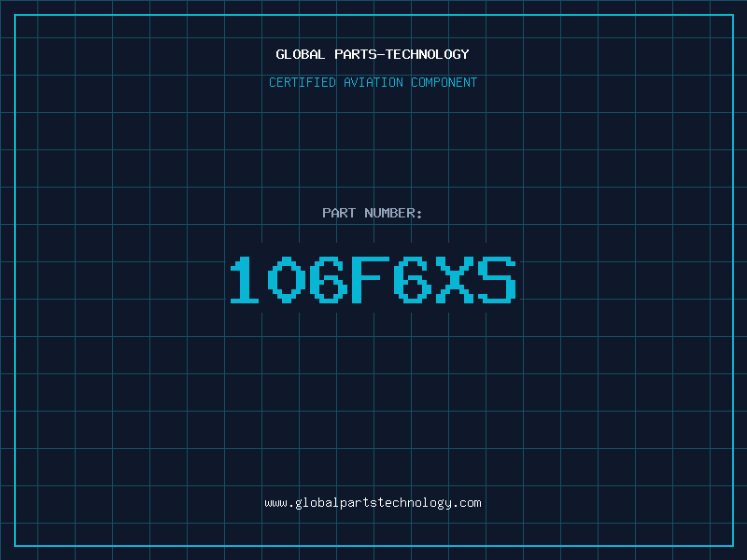Screen dimensions: 747x560
Task: Click the final letter S of the part number
Action: pos(498,279)
